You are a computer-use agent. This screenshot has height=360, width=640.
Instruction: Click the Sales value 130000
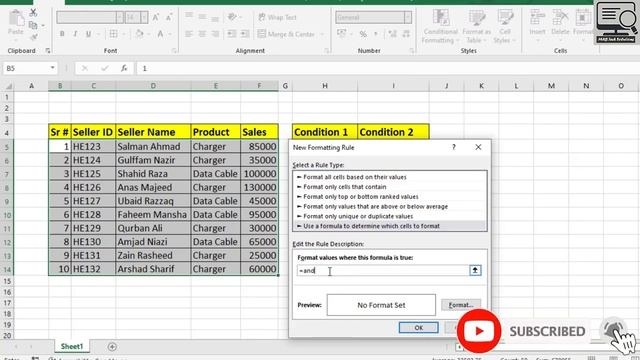pos(259,187)
